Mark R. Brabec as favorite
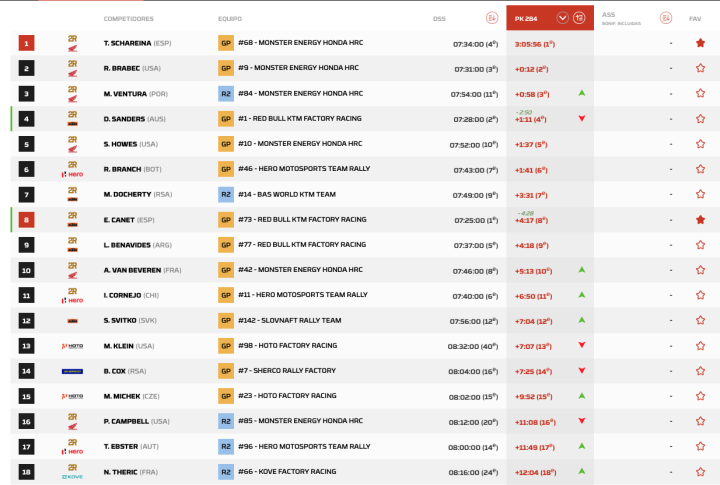The height and width of the screenshot is (485, 720). [700, 69]
